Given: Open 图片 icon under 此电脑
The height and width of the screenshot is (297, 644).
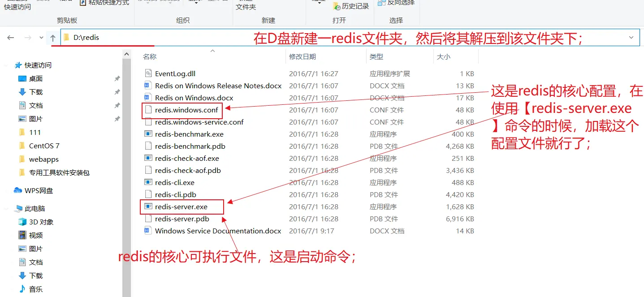Looking at the screenshot, I should point(22,249).
